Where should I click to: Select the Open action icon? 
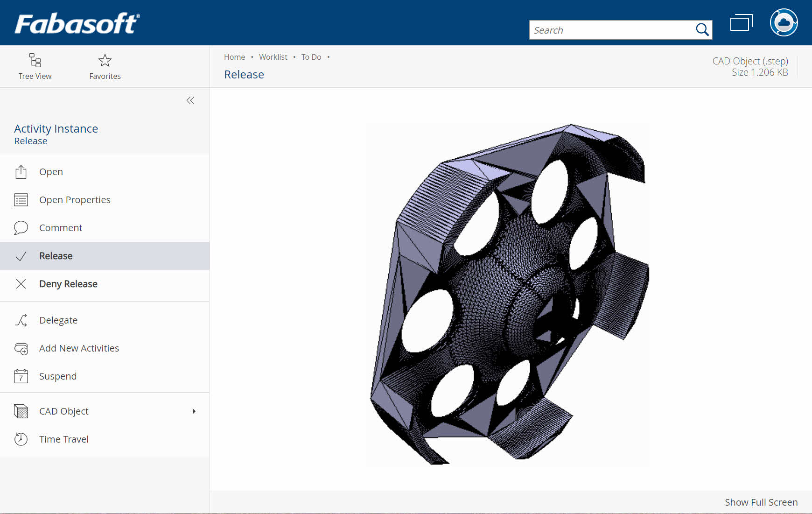tap(21, 171)
